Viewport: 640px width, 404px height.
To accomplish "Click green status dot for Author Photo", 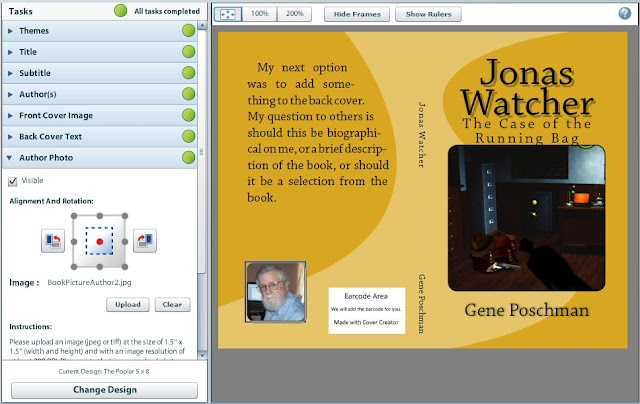I will (189, 158).
